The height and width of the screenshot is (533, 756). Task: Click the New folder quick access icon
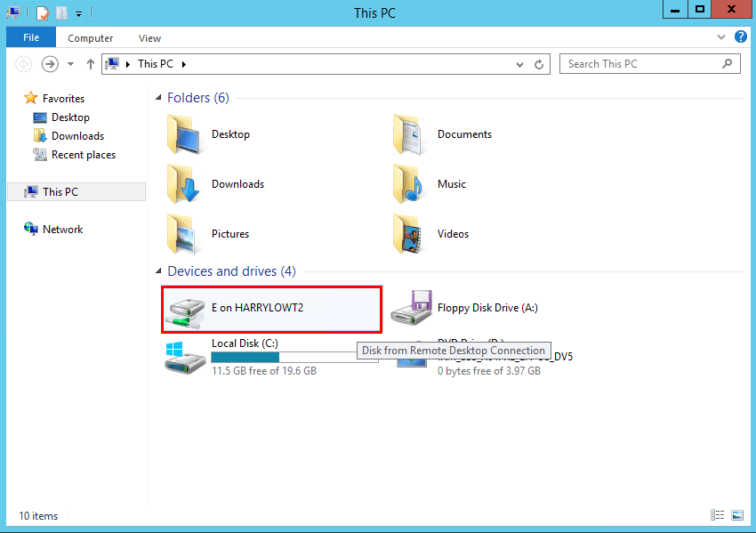coord(61,12)
